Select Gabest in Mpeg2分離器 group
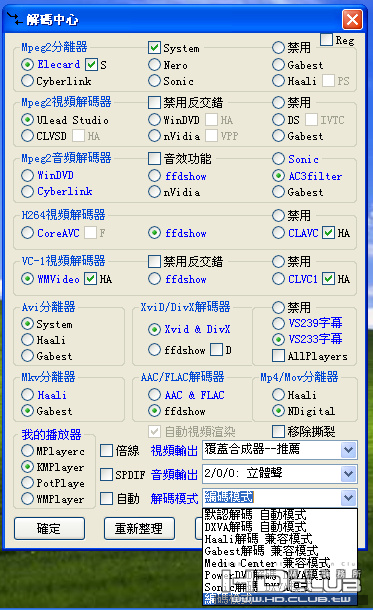The width and height of the screenshot is (373, 610). click(x=278, y=65)
